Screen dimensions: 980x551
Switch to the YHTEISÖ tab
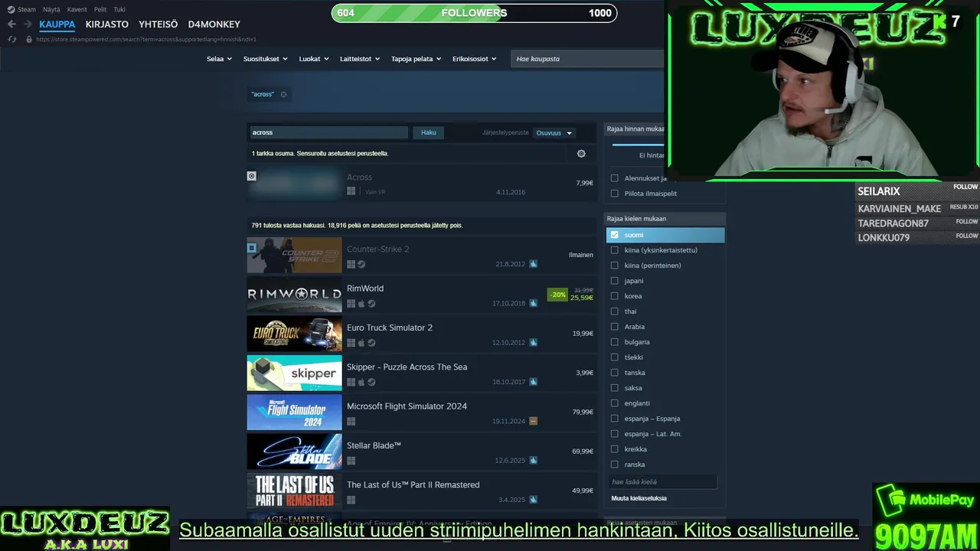coord(158,24)
